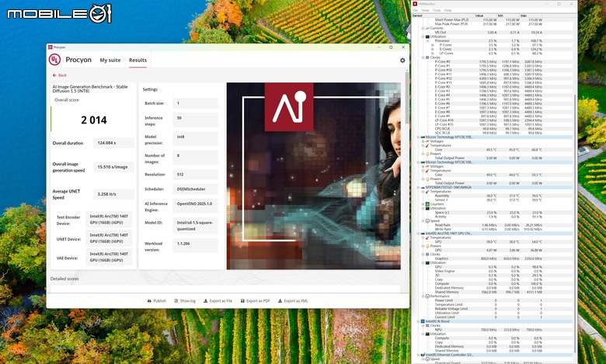Click the Batch size field showing 1
This screenshot has height=364, width=606.
tap(195, 103)
